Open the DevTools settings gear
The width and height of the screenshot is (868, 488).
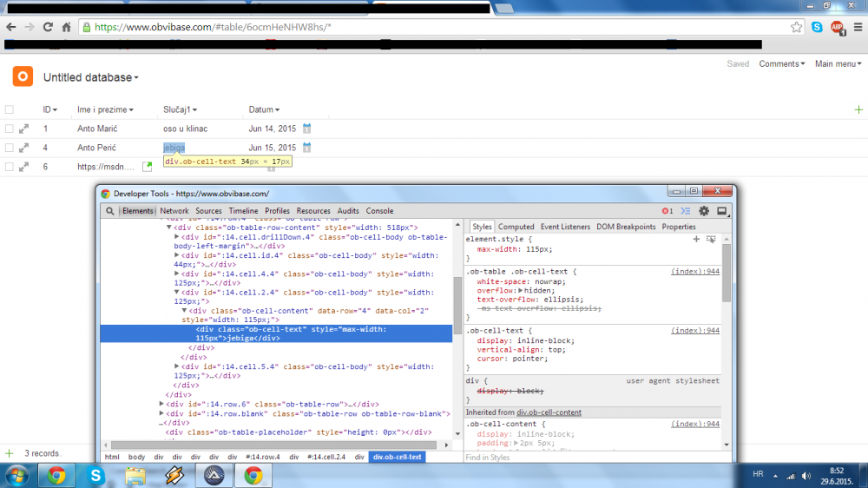704,211
